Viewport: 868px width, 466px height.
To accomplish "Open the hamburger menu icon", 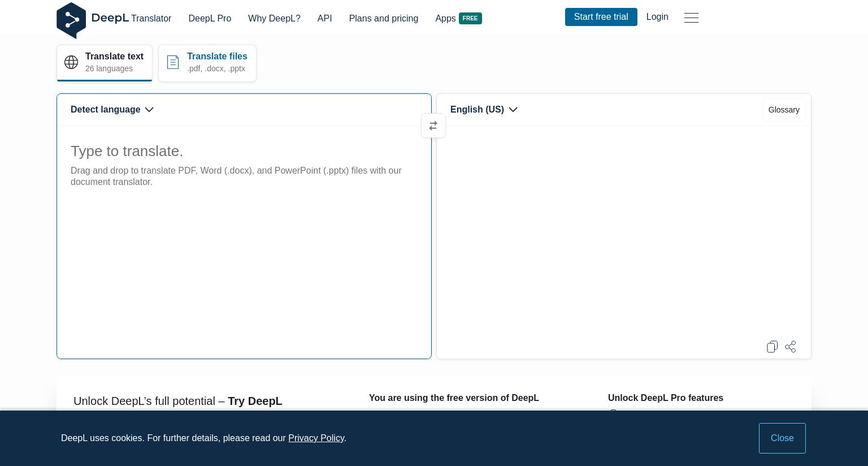I will (x=691, y=18).
